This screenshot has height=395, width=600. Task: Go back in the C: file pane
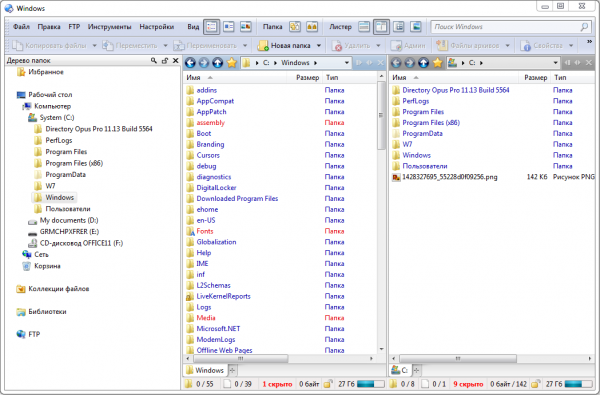click(396, 63)
